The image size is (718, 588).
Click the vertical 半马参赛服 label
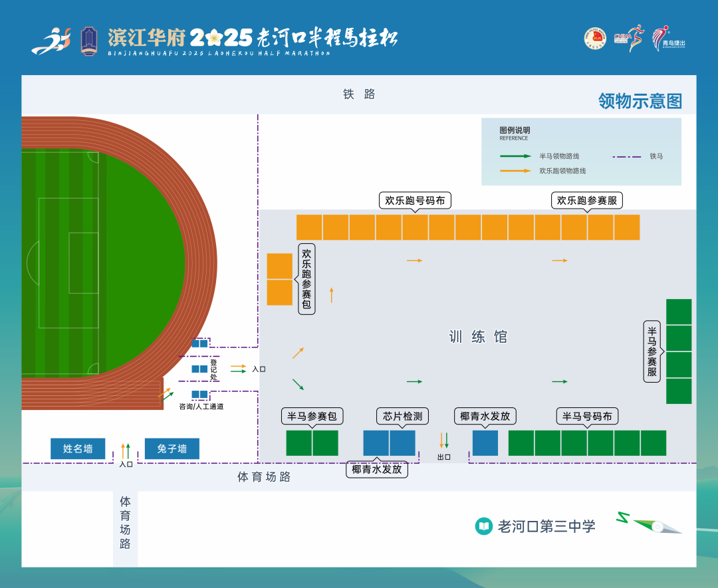pyautogui.click(x=652, y=351)
